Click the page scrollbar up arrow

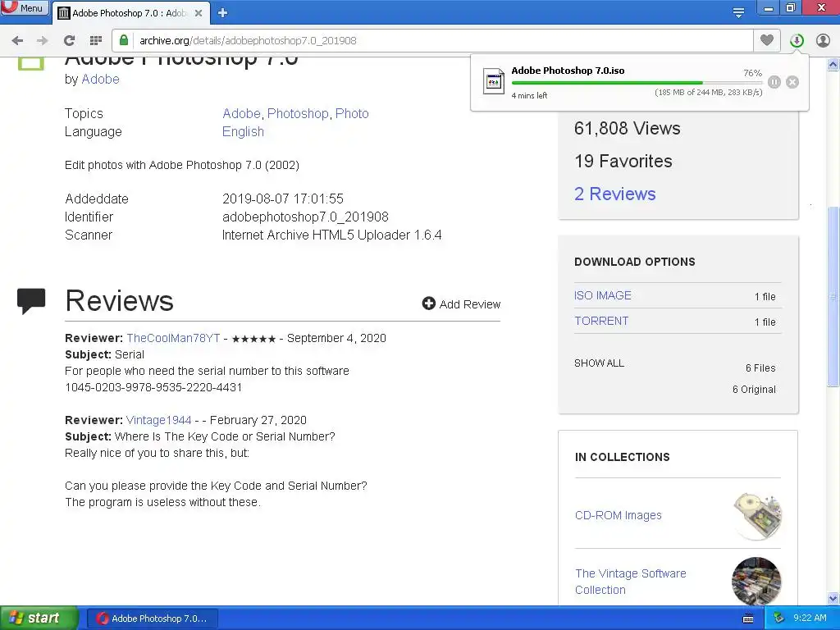click(833, 65)
